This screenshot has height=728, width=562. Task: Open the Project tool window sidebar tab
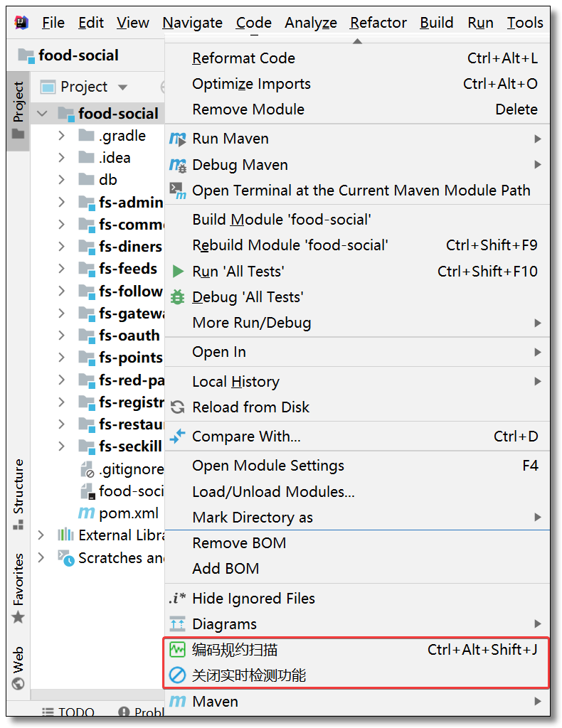point(18,111)
